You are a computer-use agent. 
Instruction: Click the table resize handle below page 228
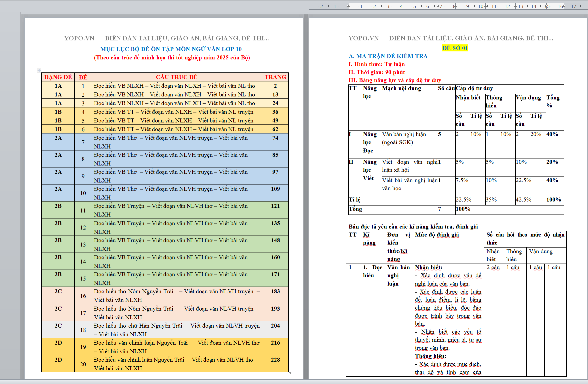tap(290, 373)
